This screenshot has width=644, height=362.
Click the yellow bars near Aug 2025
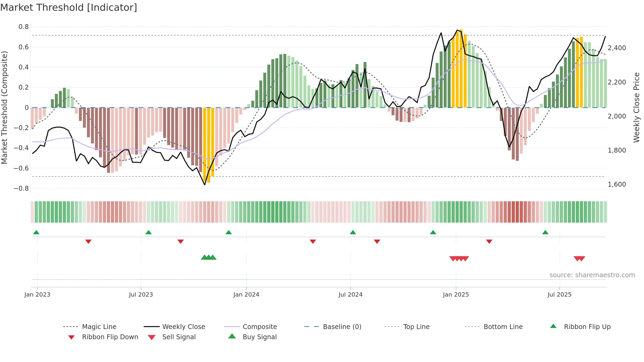(x=579, y=72)
